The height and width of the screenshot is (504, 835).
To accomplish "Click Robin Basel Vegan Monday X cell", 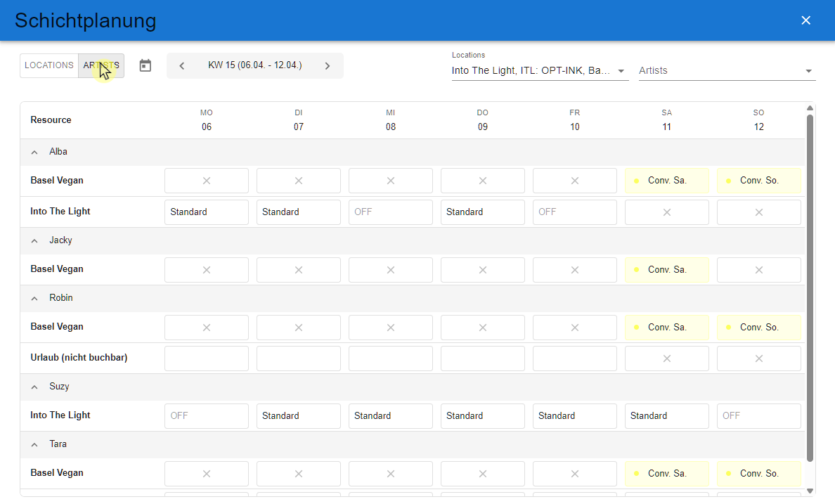I will click(x=207, y=327).
